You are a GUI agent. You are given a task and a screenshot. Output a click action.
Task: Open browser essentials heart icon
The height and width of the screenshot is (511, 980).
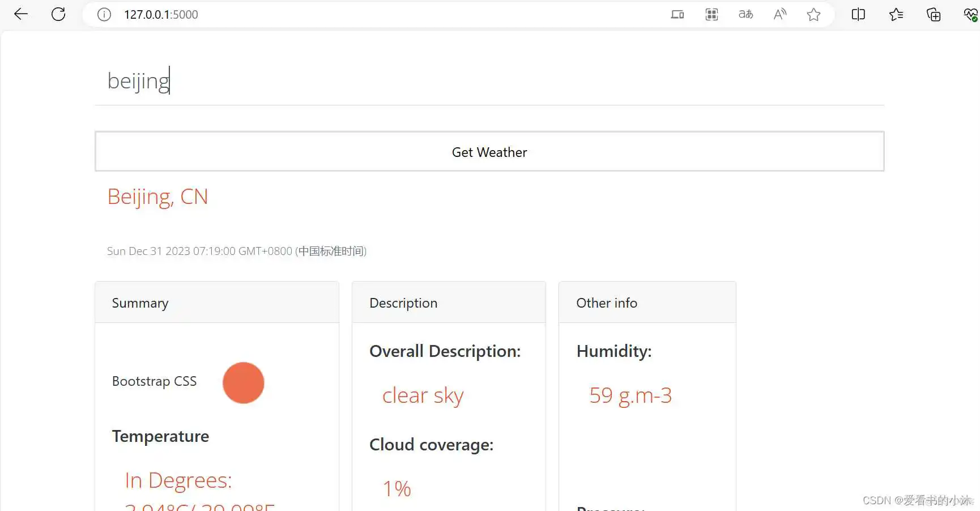point(970,15)
